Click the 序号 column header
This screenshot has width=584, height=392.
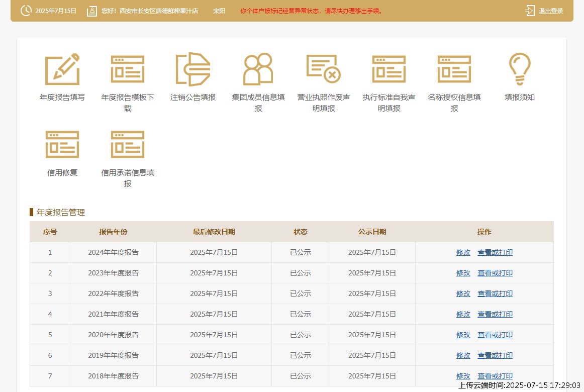pyautogui.click(x=50, y=232)
